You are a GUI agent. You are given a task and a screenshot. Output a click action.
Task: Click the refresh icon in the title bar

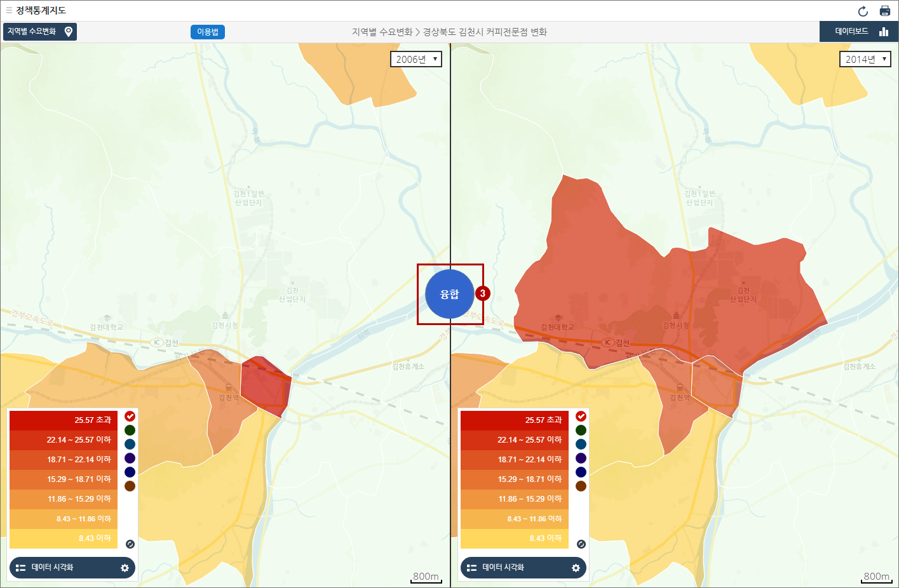click(863, 11)
